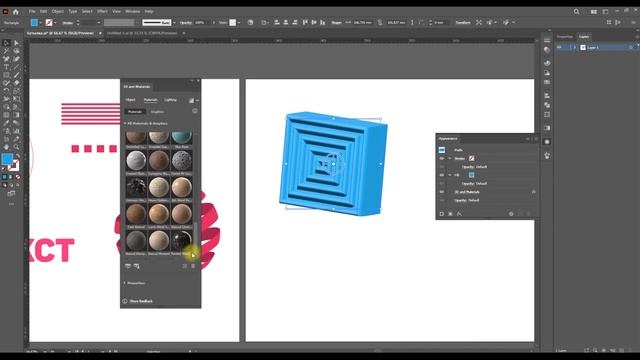Open the Properties panel tab on the right
Viewport: 640px width, 360px height.
565,37
